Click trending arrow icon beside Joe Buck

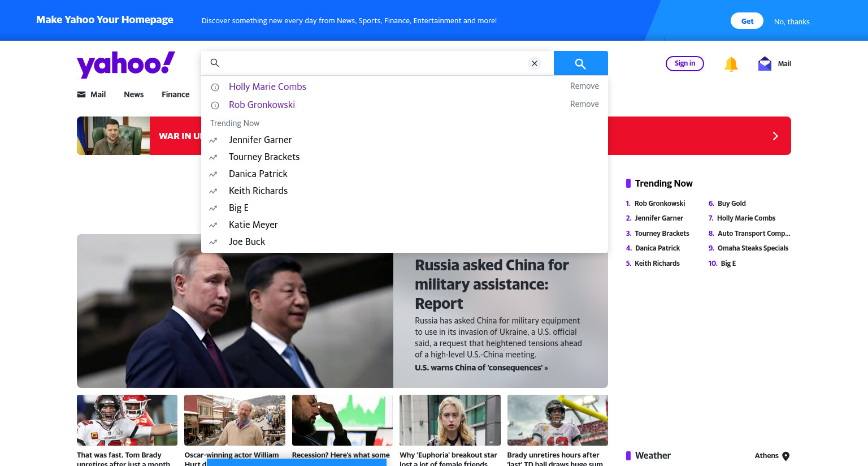click(x=213, y=242)
